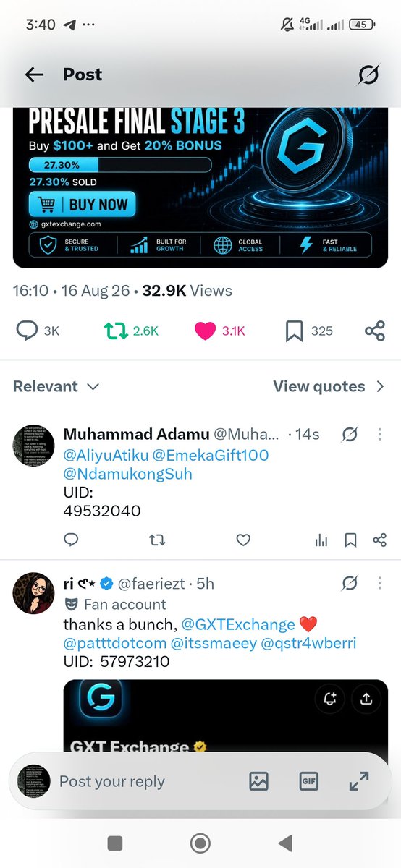Screen dimensions: 401x868
Task: Go back using the header arrow
Action: coord(34,75)
